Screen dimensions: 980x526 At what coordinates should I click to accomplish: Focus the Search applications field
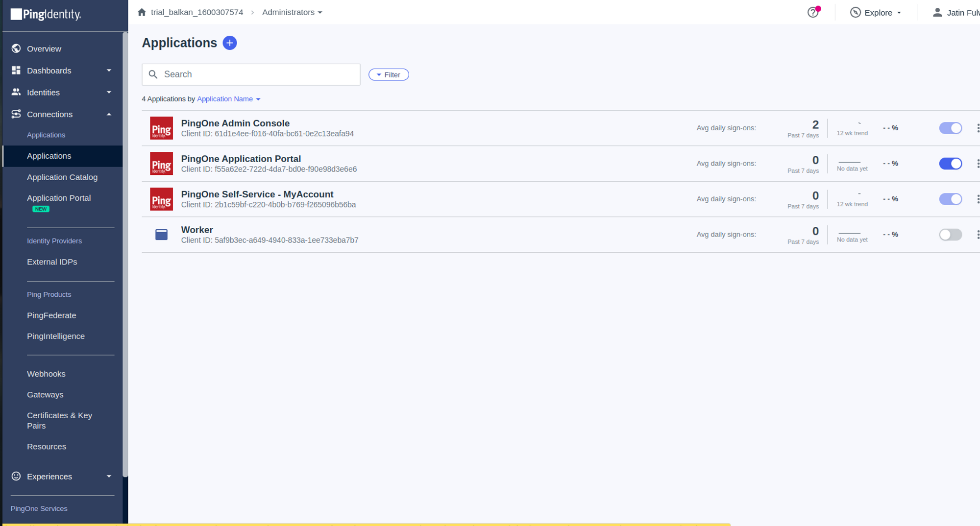[251, 74]
